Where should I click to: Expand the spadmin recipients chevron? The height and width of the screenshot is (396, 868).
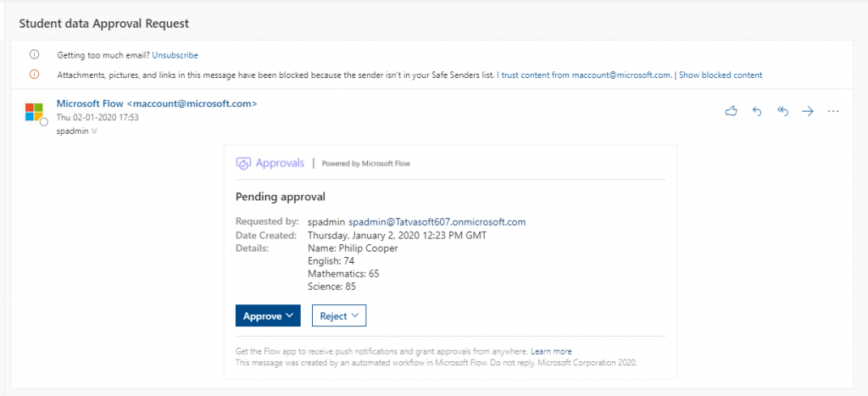(x=94, y=131)
